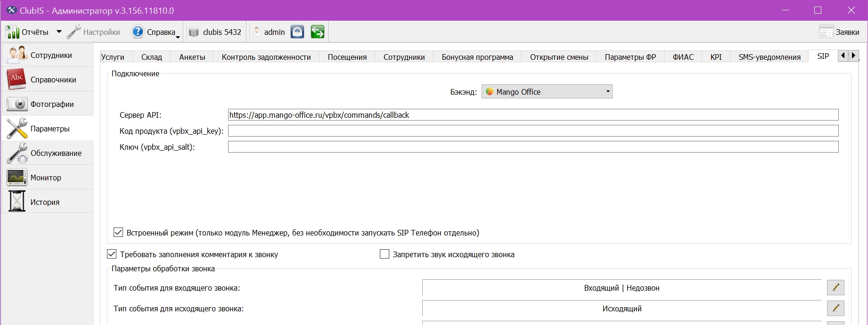This screenshot has height=325, width=868.
Task: Open Справочники dictionary book icon
Action: click(x=16, y=79)
